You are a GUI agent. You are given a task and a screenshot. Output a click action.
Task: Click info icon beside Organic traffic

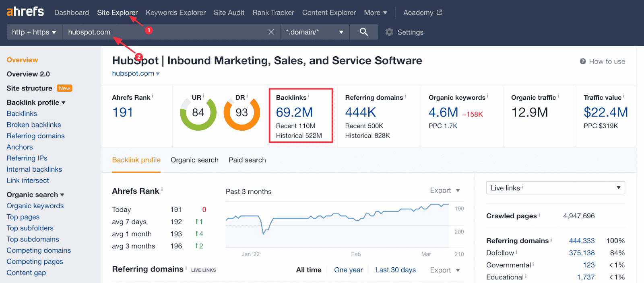point(558,96)
